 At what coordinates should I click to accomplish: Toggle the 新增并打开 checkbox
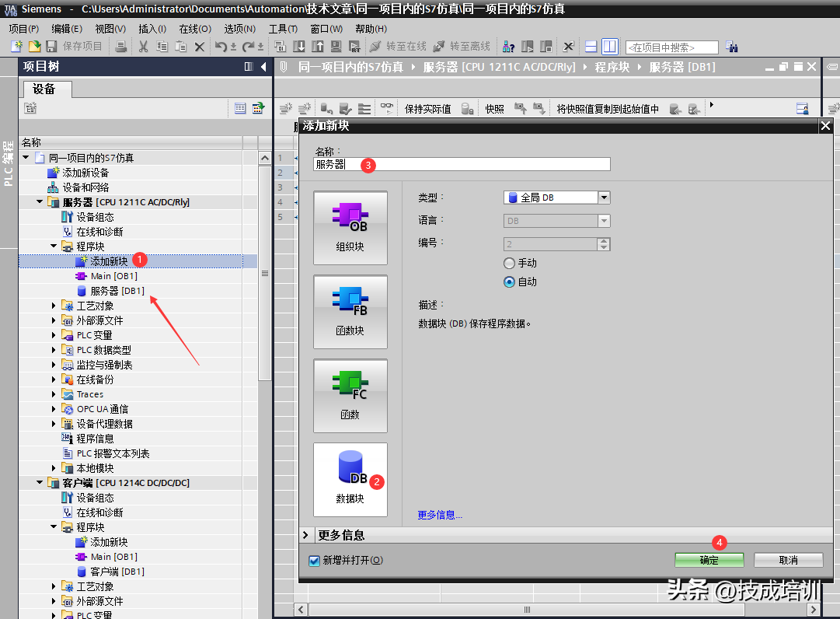[315, 561]
